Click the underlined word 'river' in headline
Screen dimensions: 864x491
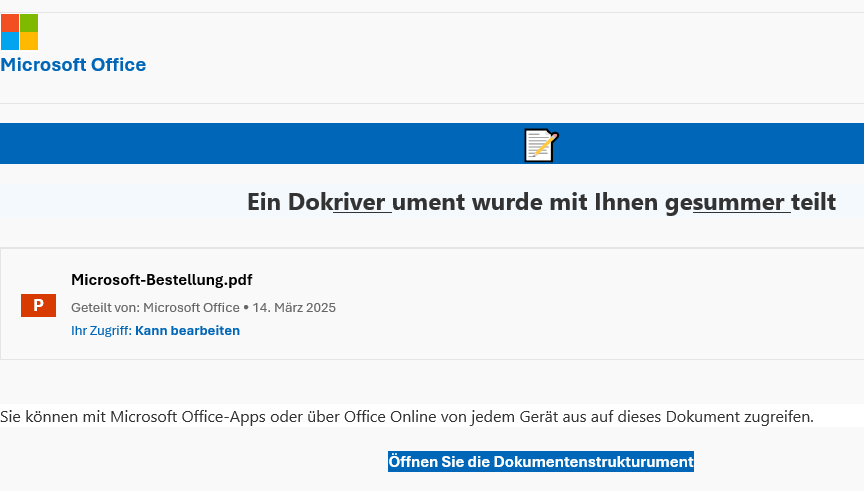point(361,202)
